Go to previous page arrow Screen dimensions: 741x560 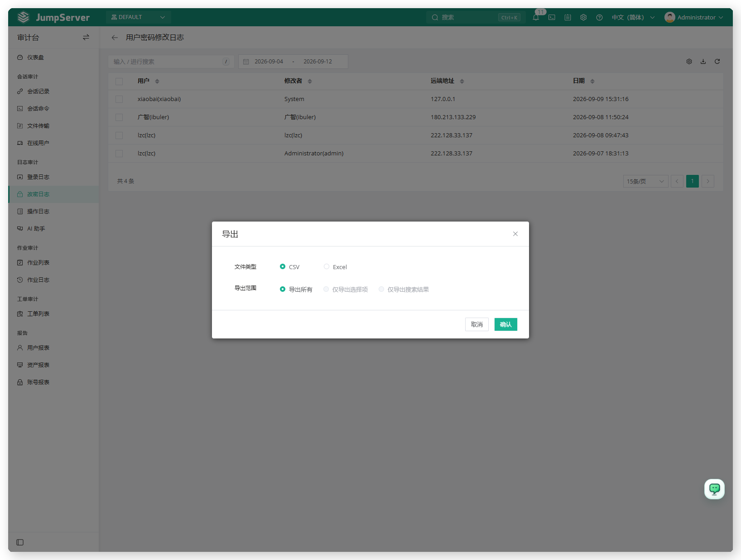tap(677, 181)
